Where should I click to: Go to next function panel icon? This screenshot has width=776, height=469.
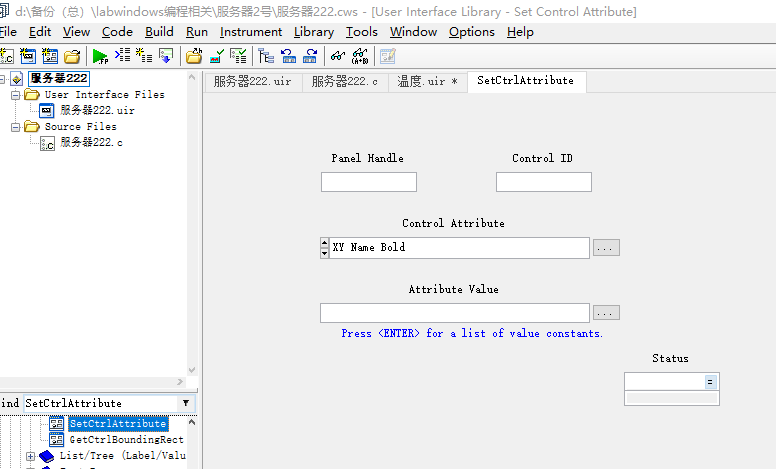[x=310, y=56]
